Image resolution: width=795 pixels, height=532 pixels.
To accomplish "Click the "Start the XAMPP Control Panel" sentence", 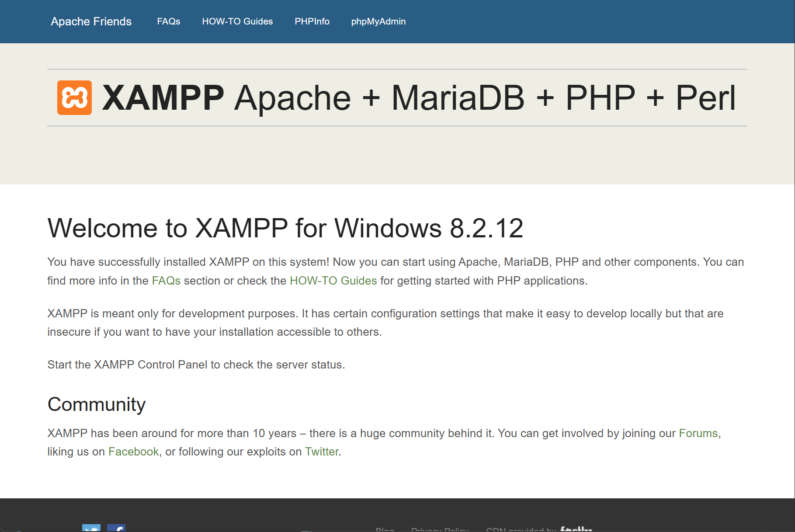I will point(196,365).
